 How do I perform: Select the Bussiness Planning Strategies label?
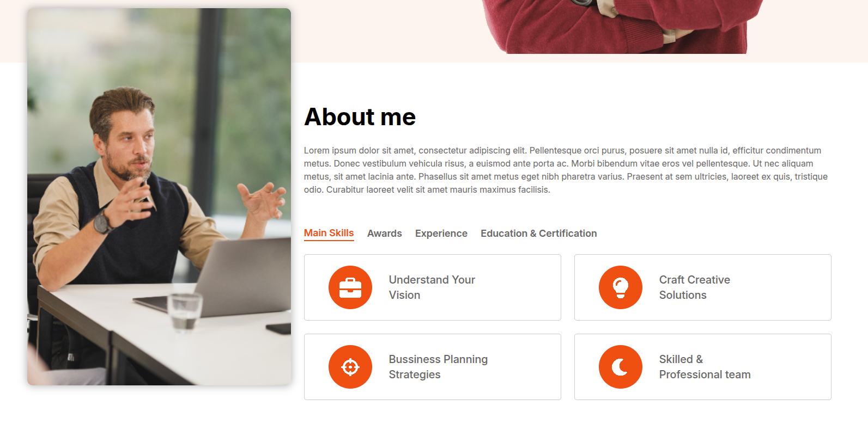click(438, 367)
